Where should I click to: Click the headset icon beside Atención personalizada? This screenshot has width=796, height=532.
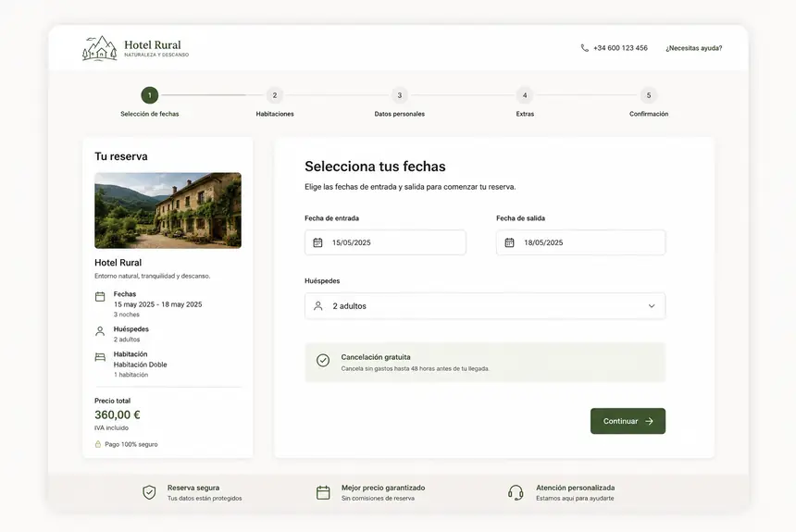coord(516,492)
